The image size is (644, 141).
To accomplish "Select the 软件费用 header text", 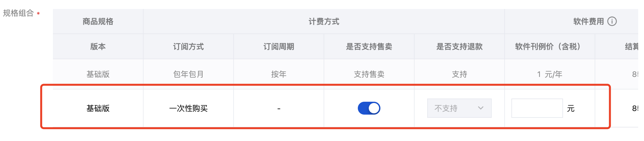I will click(x=589, y=22).
